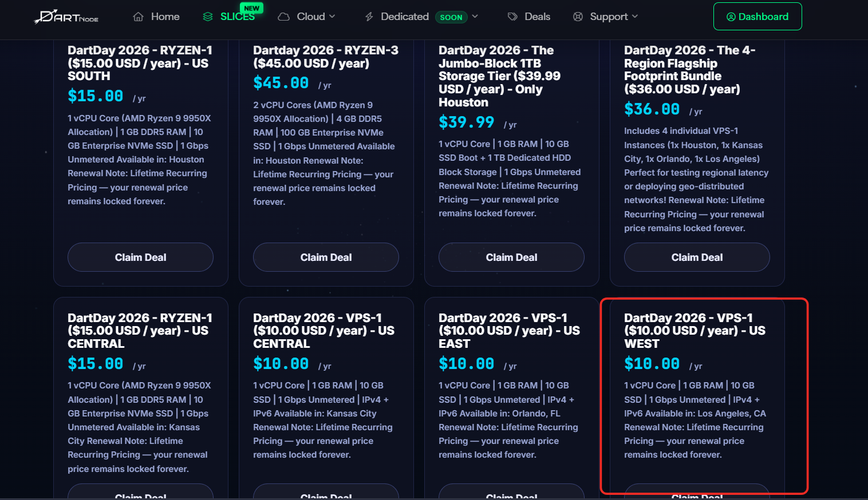Screen dimensions: 868x500
Task: Click RYZEN-3 description with 4 GB DDR5
Action: (x=324, y=153)
